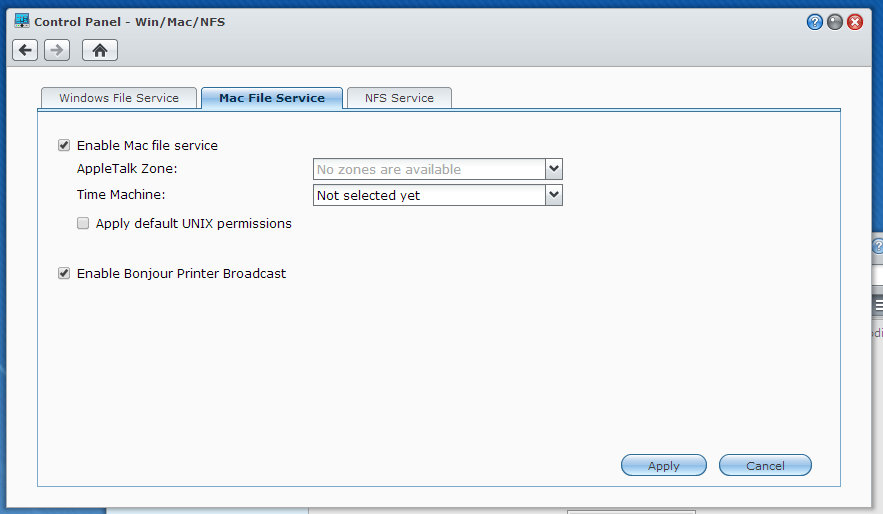Cancel the settings changes
The height and width of the screenshot is (514, 883).
click(765, 466)
